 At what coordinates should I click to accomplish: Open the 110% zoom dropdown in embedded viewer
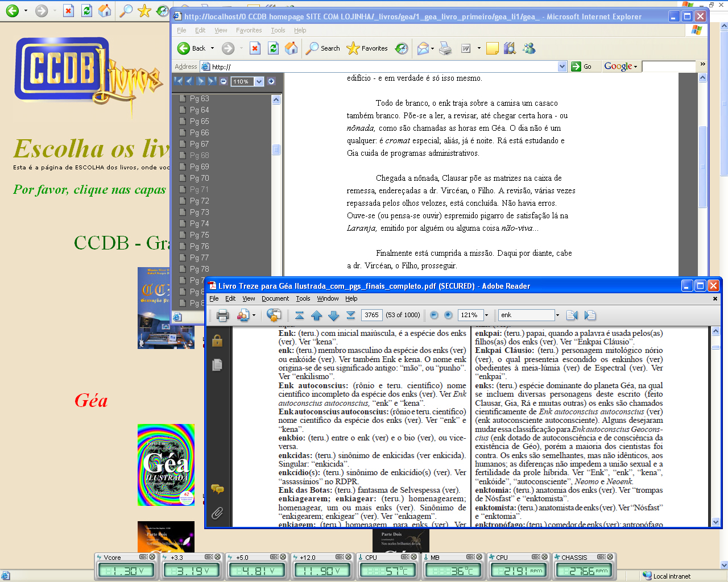coord(259,81)
